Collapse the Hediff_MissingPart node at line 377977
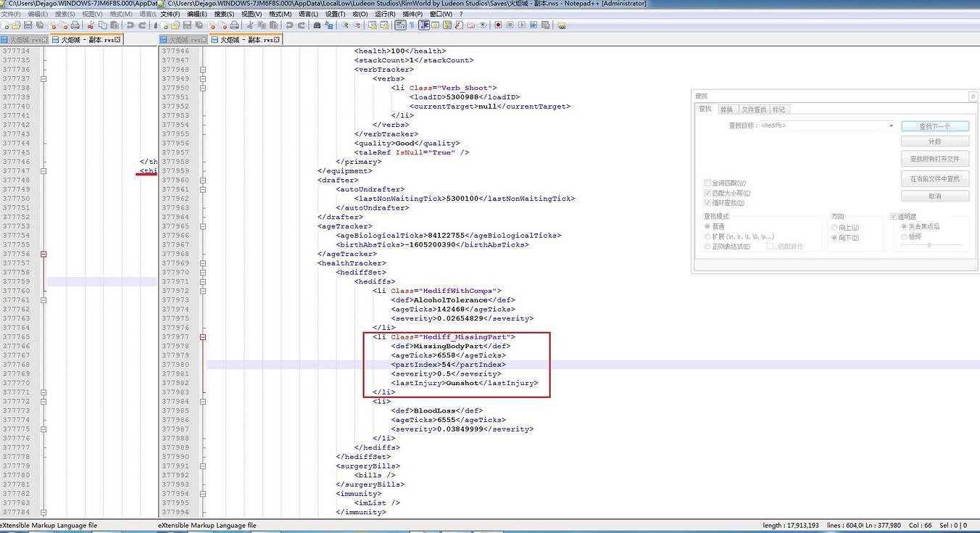Screen dimensions: 980x533 click(x=203, y=337)
